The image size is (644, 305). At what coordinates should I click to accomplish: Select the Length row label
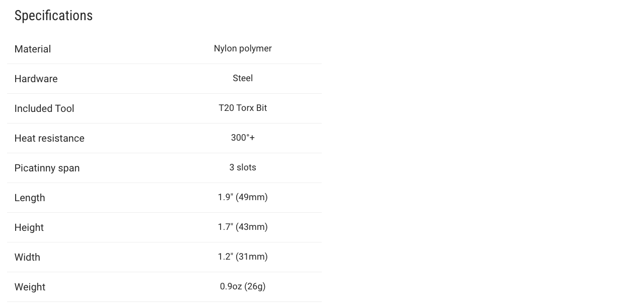click(x=30, y=198)
